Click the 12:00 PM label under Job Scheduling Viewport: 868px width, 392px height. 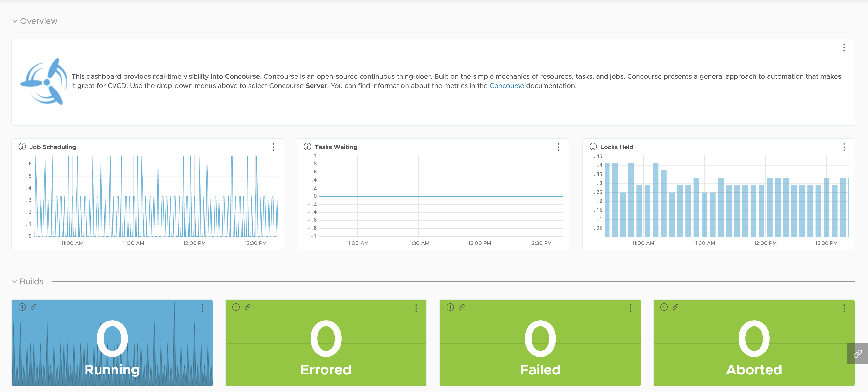tap(194, 243)
